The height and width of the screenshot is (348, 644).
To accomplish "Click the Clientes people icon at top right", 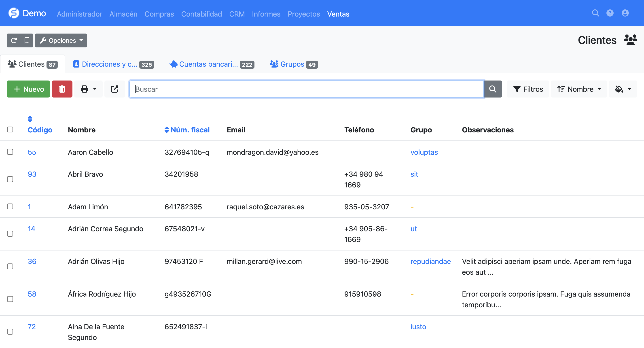I will click(x=630, y=40).
